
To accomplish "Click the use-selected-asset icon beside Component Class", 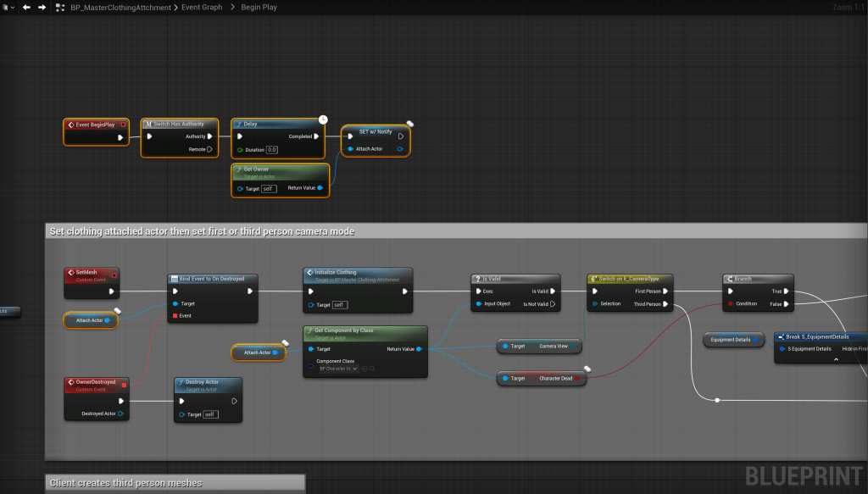I will point(364,369).
